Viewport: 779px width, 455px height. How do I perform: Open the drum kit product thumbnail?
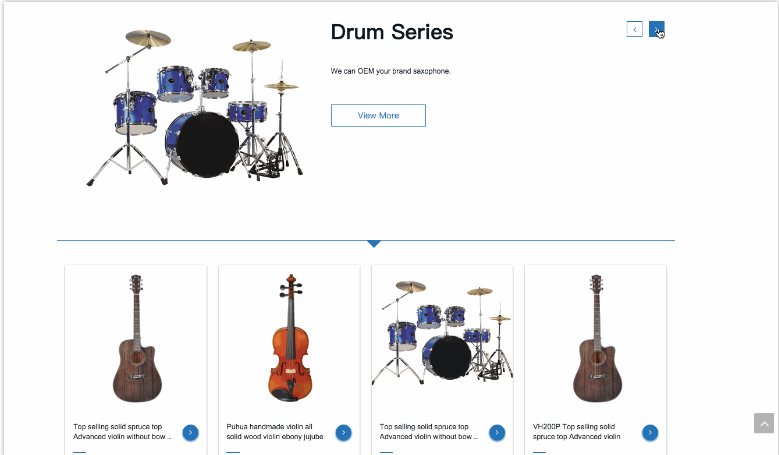pyautogui.click(x=442, y=333)
